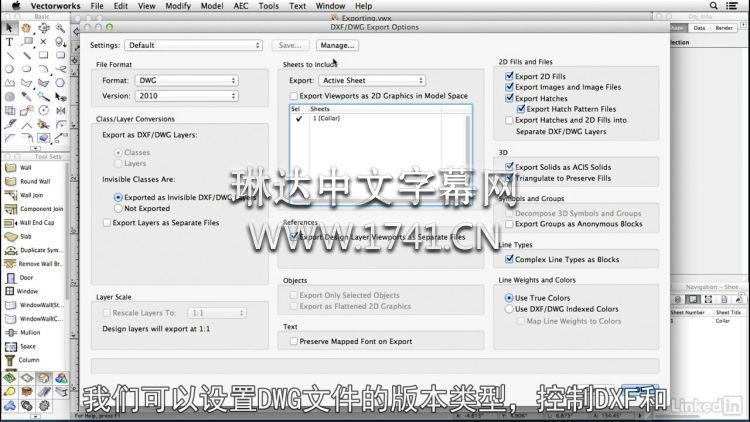Select Not Exported for invisible classes
The height and width of the screenshot is (422, 750).
[118, 209]
